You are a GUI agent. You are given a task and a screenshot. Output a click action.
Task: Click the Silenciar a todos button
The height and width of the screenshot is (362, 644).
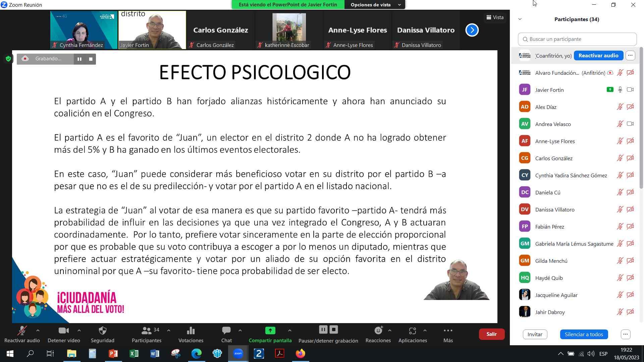pos(584,334)
